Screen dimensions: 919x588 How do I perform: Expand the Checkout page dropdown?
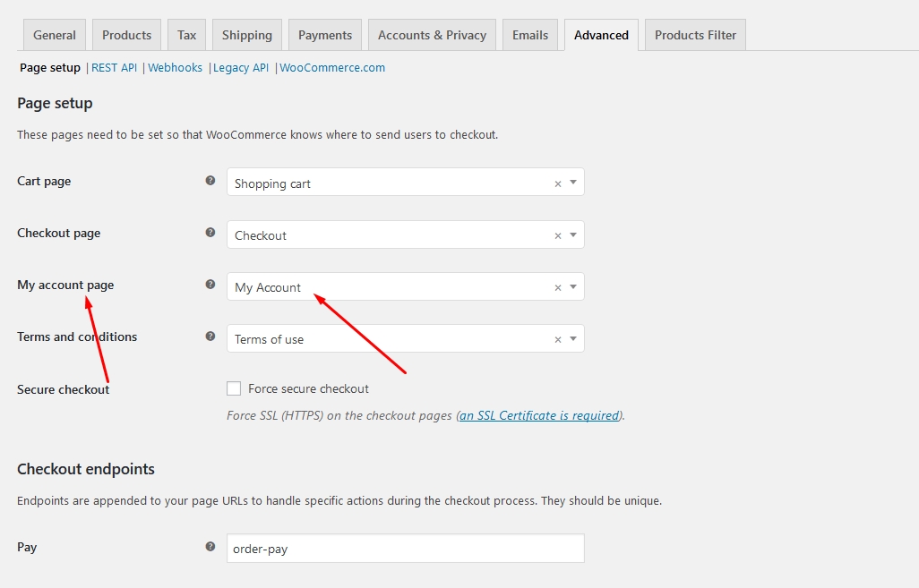[x=573, y=234]
